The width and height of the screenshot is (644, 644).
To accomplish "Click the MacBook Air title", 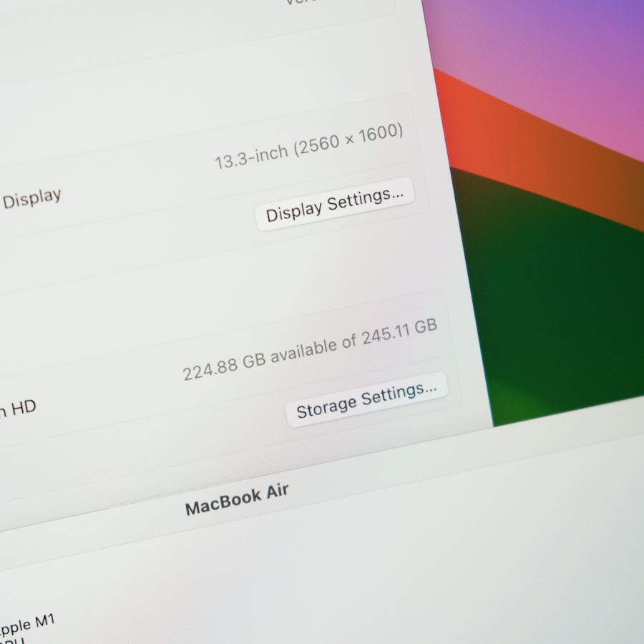I will click(237, 499).
